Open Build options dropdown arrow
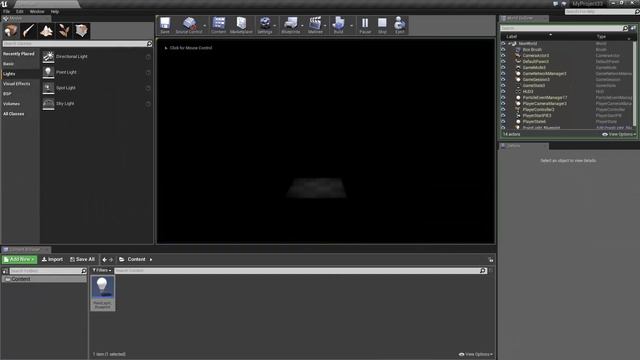Screen dimensions: 640x360 click(x=351, y=25)
